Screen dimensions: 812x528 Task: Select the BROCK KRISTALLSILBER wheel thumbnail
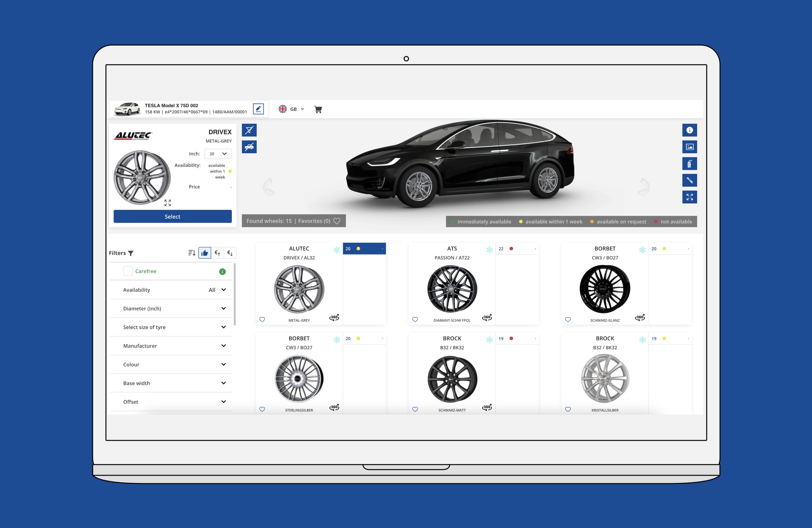pos(605,379)
